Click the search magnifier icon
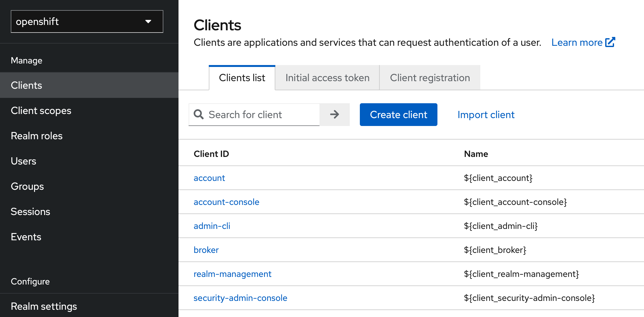 (x=198, y=114)
